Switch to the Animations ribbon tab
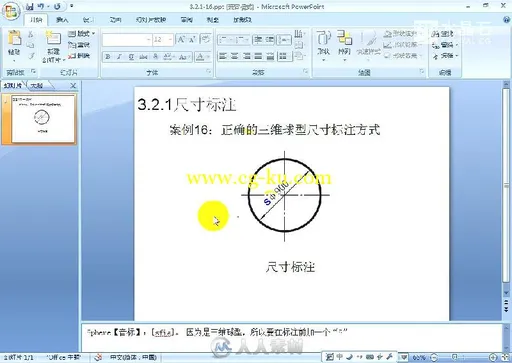 tap(115, 20)
